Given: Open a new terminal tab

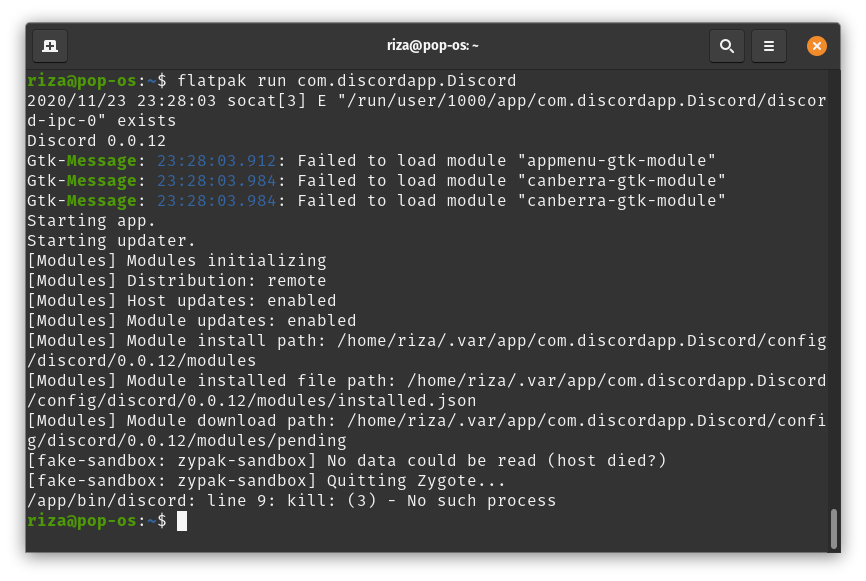Looking at the screenshot, I should pos(50,45).
